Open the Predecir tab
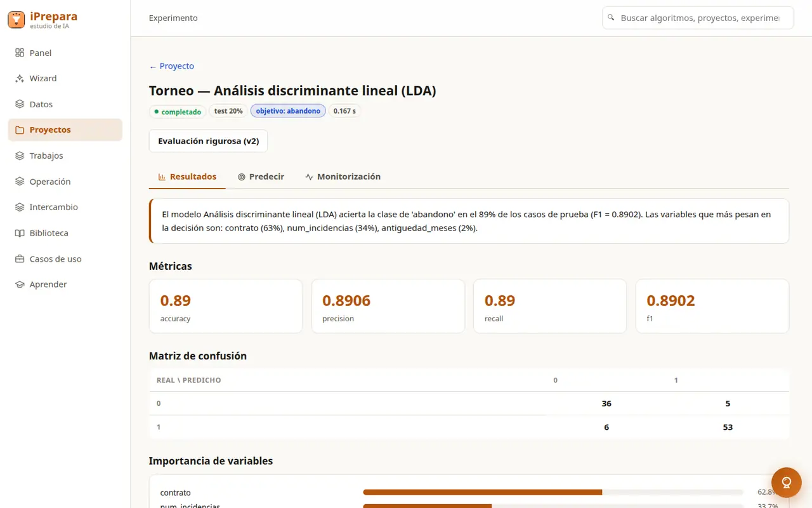This screenshot has height=508, width=812. click(261, 177)
